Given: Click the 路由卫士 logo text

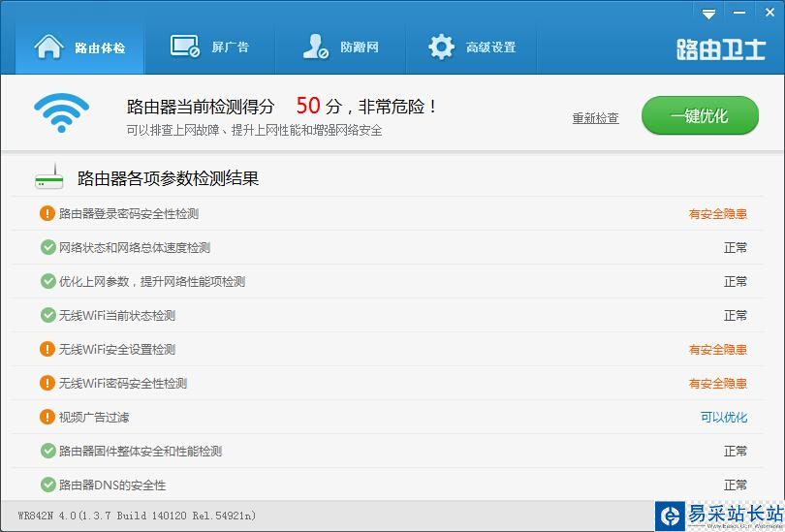Looking at the screenshot, I should [721, 49].
